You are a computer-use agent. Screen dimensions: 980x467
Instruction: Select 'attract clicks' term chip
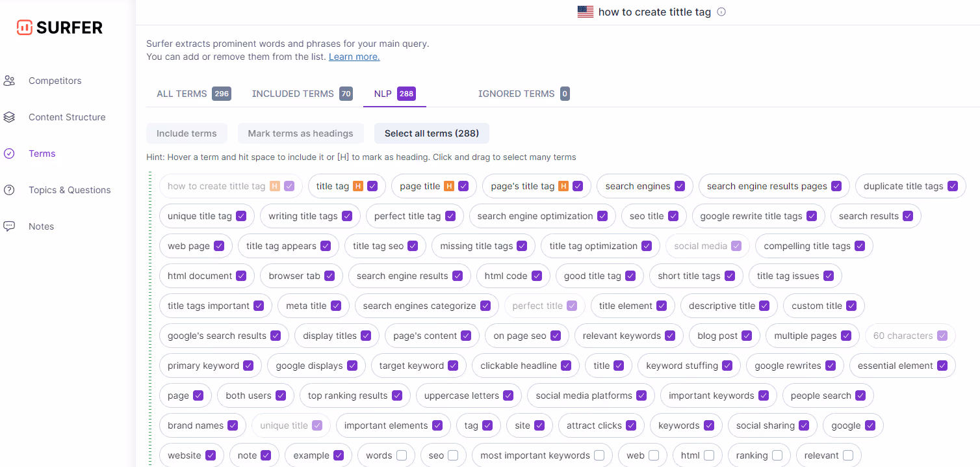[x=602, y=425]
